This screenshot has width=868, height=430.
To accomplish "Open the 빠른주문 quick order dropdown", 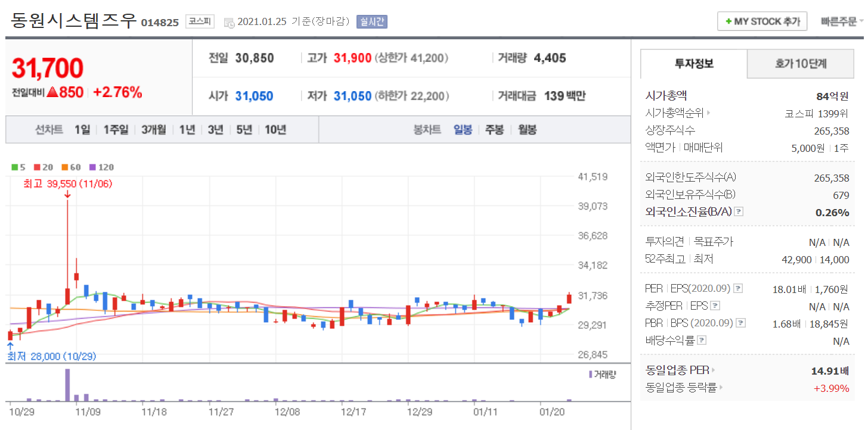I will (x=841, y=21).
